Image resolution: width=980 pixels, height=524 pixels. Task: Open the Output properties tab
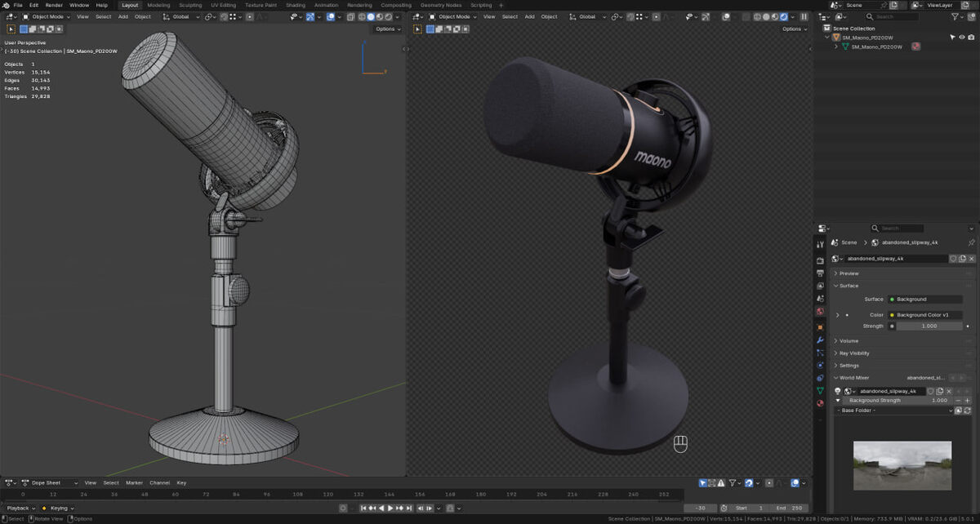(820, 273)
